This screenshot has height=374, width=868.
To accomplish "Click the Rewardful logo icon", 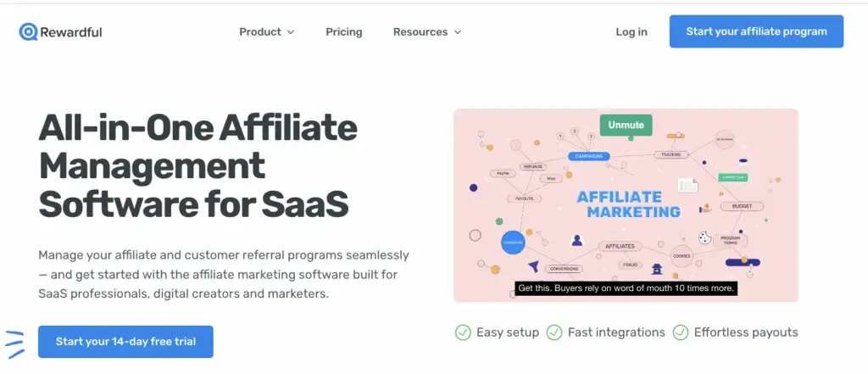I will [x=28, y=32].
